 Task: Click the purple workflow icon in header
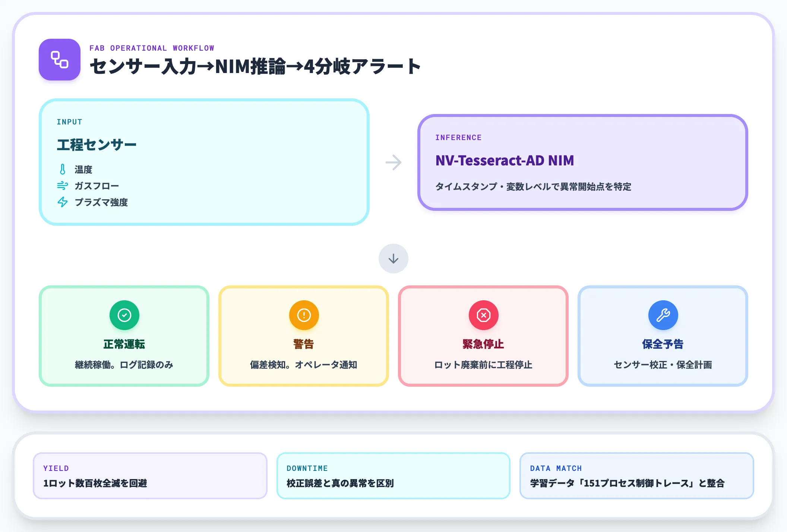(x=60, y=60)
